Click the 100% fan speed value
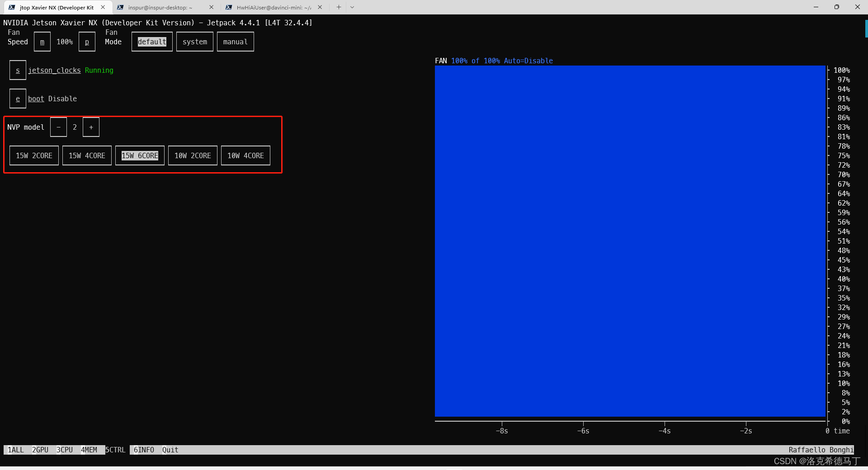Image resolution: width=868 pixels, height=470 pixels. tap(65, 42)
